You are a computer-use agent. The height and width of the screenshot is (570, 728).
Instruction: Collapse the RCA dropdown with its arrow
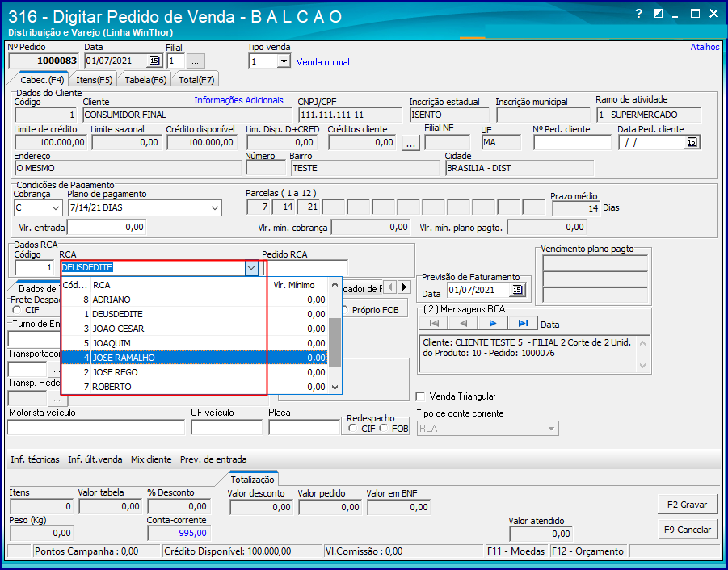point(251,267)
